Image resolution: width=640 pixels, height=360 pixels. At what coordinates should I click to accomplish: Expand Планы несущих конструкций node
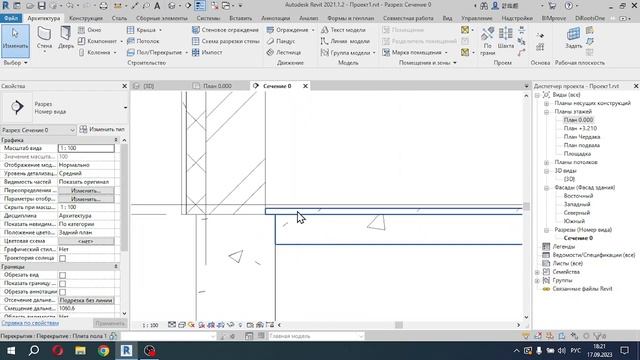(x=546, y=103)
